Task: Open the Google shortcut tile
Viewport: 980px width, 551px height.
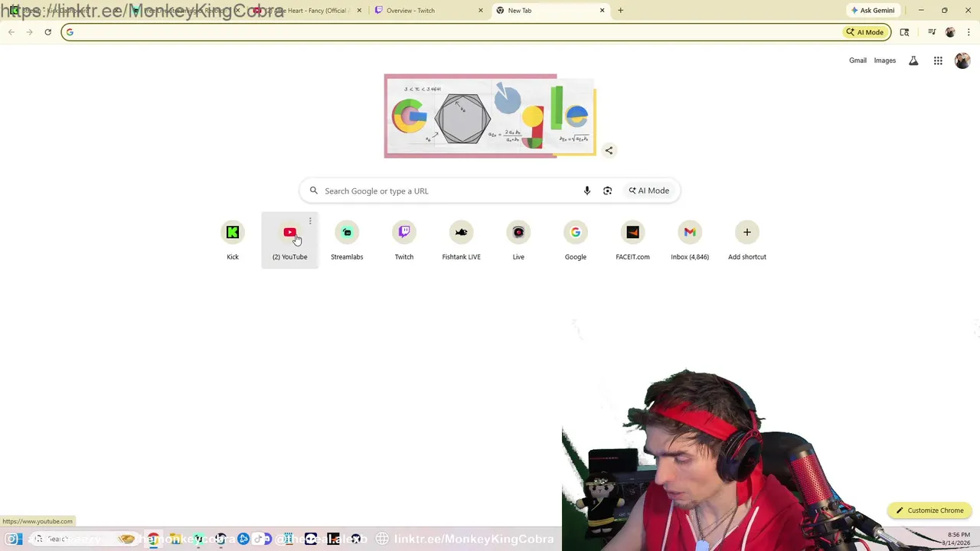Action: [576, 240]
